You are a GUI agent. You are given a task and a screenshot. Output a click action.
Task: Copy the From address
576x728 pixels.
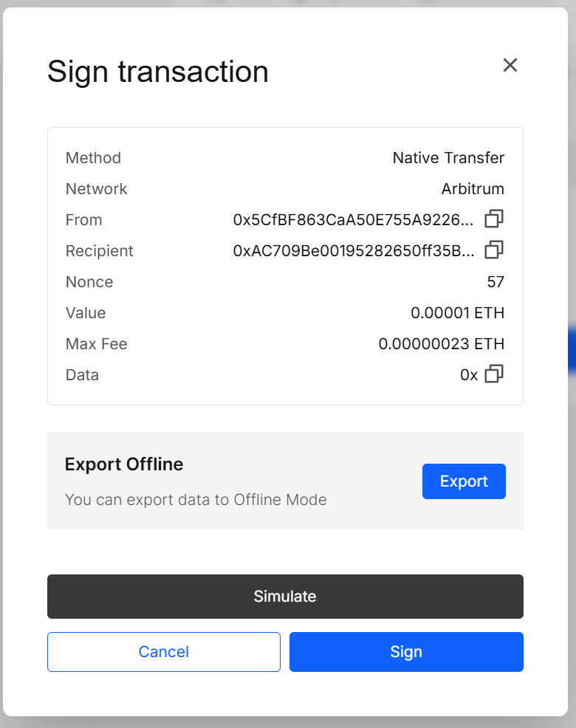click(493, 219)
